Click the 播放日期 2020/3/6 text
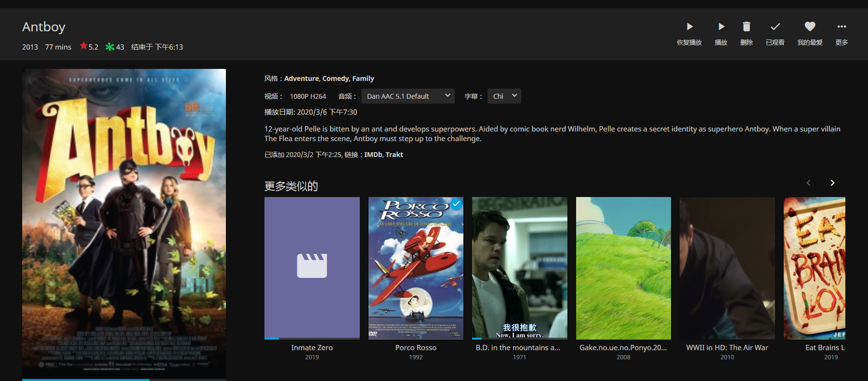Viewport: 868px width, 381px height. (311, 112)
